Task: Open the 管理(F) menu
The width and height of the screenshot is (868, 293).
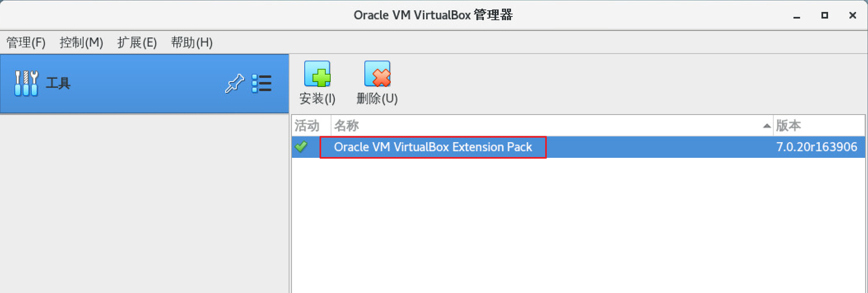Action: pyautogui.click(x=26, y=42)
